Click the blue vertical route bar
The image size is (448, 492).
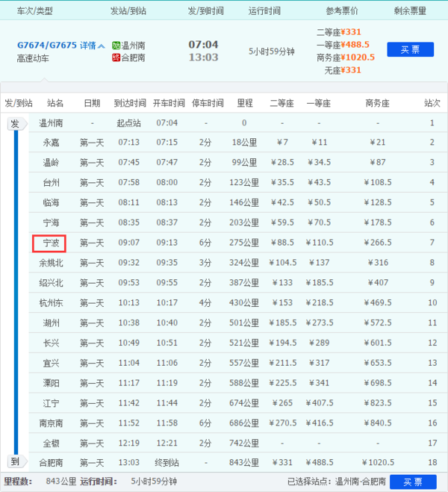coord(15,291)
